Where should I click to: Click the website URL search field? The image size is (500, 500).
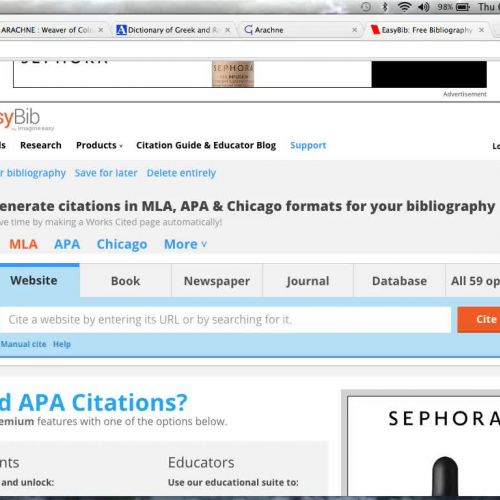click(225, 320)
